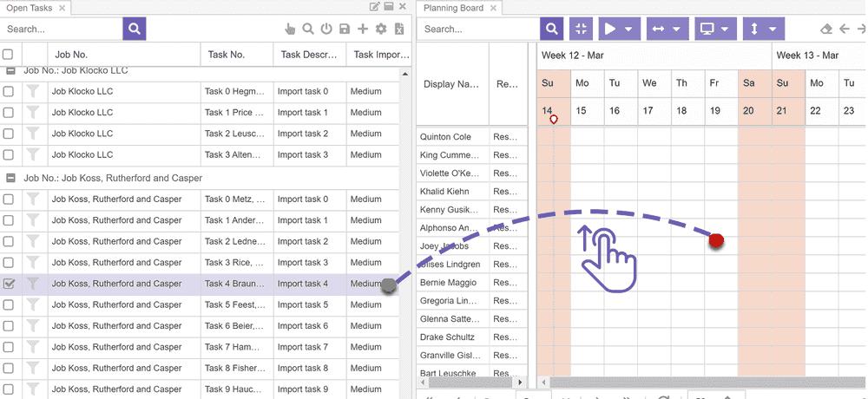The image size is (868, 399).
Task: Click the floppy disk save icon
Action: pyautogui.click(x=345, y=29)
